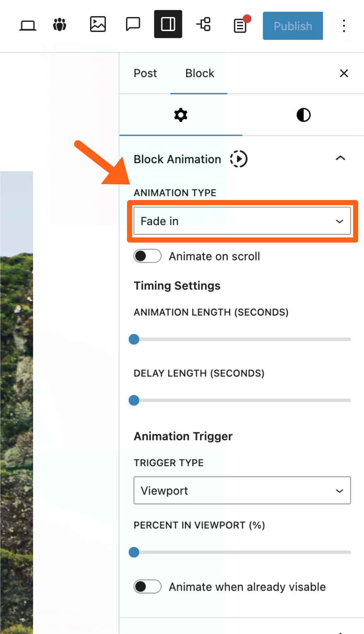This screenshot has height=634, width=364.
Task: Switch to the half-circle styles tab
Action: pos(303,115)
